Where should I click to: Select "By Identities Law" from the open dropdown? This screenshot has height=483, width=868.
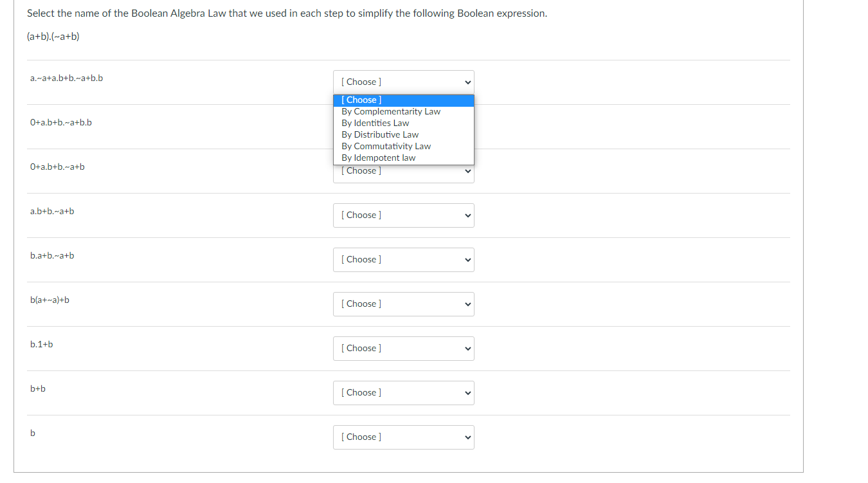375,123
